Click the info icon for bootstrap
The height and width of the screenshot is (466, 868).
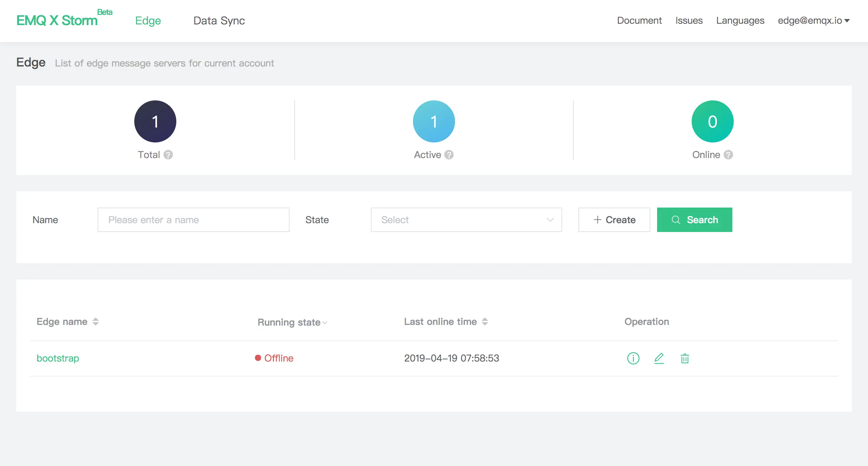pyautogui.click(x=633, y=358)
